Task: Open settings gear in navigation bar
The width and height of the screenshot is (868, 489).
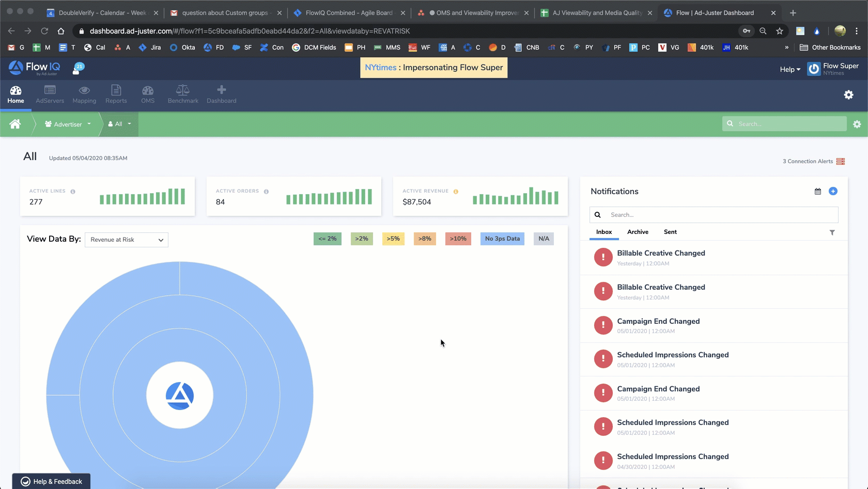Action: [848, 95]
